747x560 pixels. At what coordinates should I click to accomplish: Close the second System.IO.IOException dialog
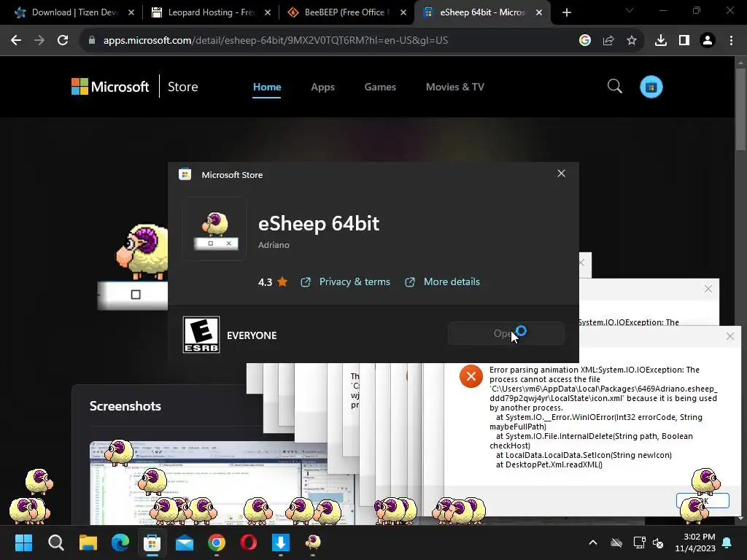coord(708,289)
